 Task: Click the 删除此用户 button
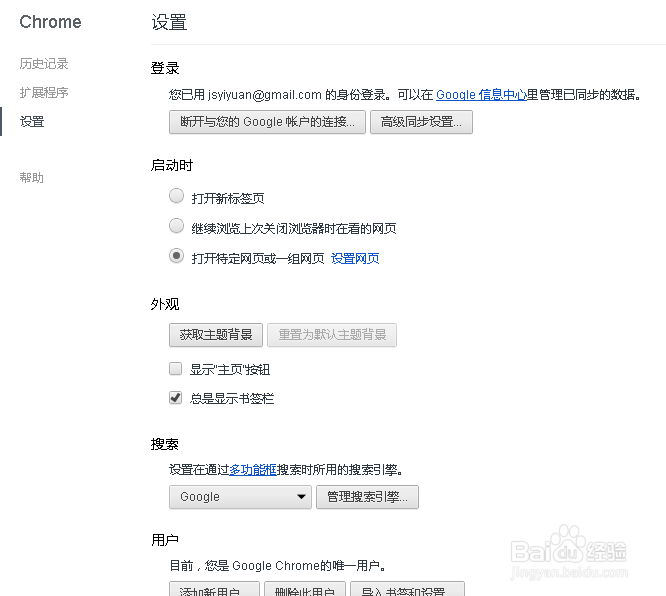pos(305,589)
